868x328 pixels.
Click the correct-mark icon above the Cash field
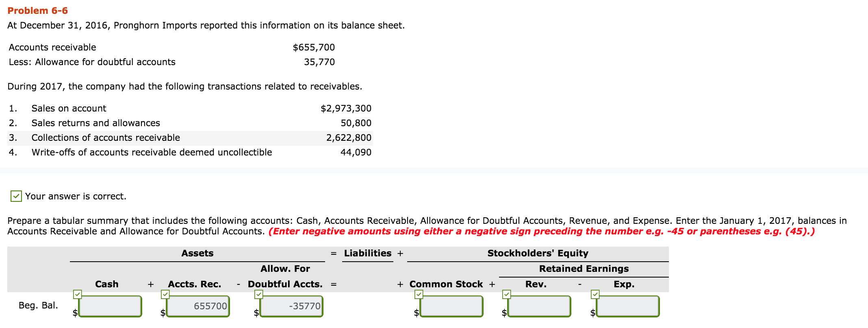[x=78, y=294]
